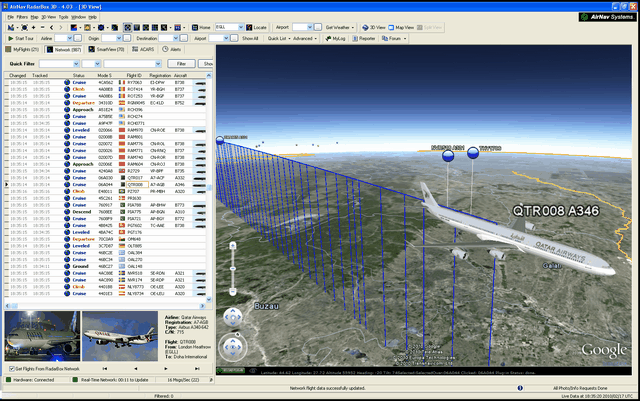The height and width of the screenshot is (401, 640).
Task: Expand the Origin filter dropdown
Action: 119,38
